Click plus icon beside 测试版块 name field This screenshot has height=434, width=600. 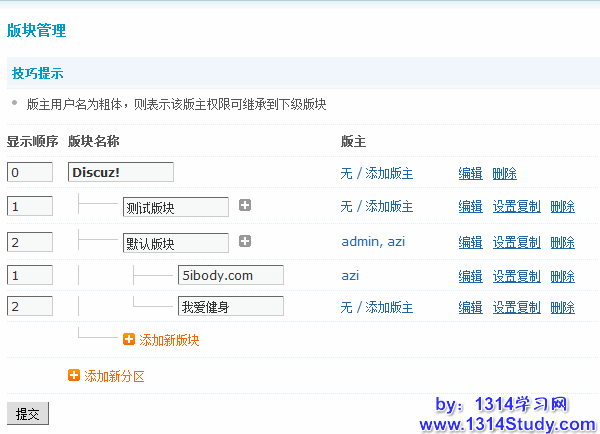[245, 206]
